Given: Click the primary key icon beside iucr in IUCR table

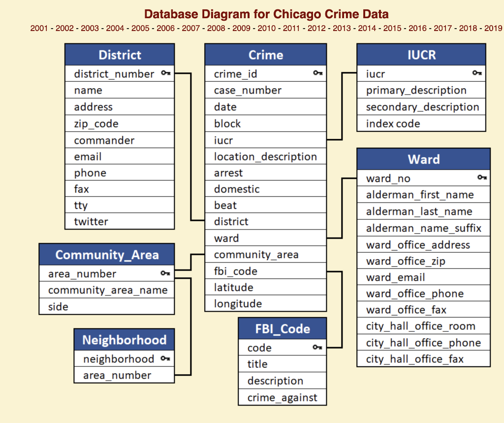Looking at the screenshot, I should point(477,73).
